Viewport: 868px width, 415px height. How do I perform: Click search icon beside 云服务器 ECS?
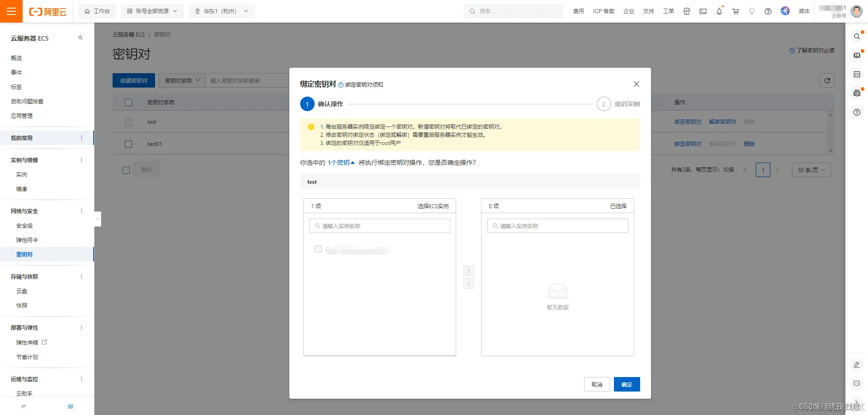coord(80,38)
